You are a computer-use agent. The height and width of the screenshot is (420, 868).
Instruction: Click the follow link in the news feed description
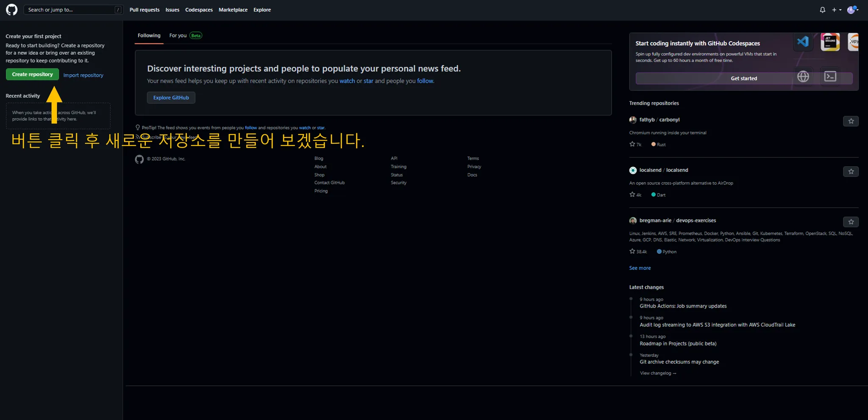(425, 81)
